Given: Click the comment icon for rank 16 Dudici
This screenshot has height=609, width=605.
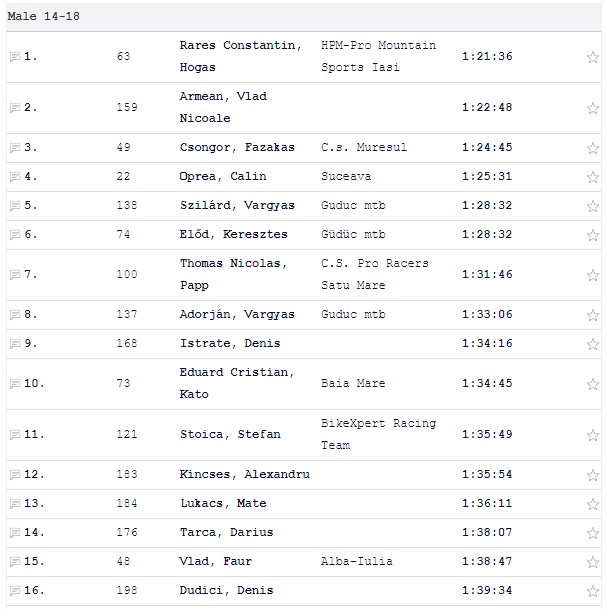Looking at the screenshot, I should point(15,591).
